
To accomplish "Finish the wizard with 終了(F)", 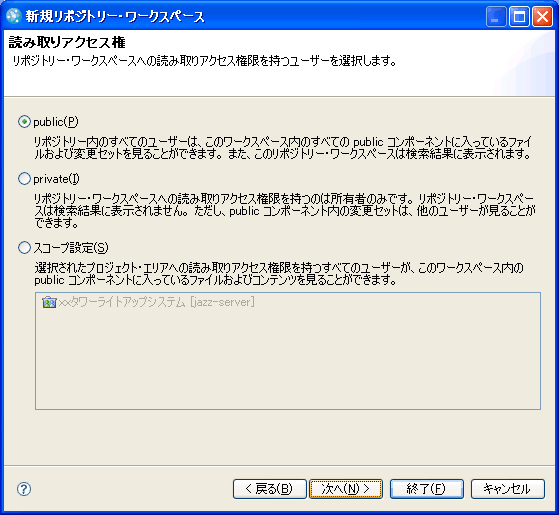I will pyautogui.click(x=427, y=489).
